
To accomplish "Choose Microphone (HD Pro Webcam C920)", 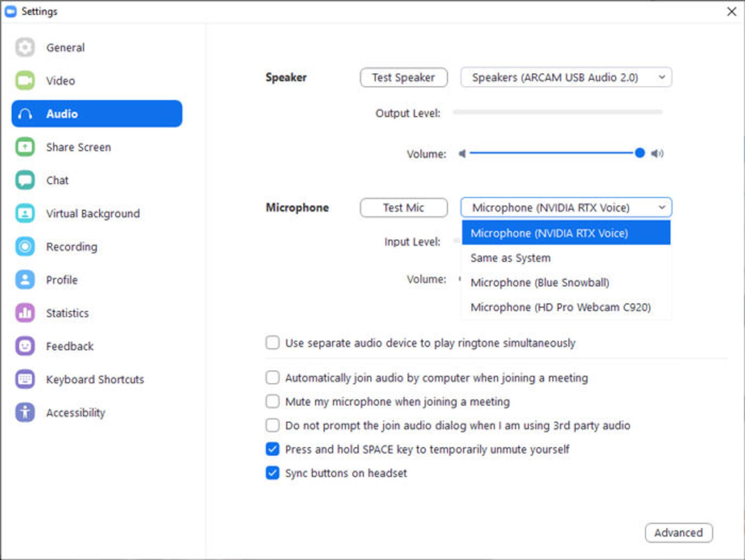I will (x=566, y=307).
